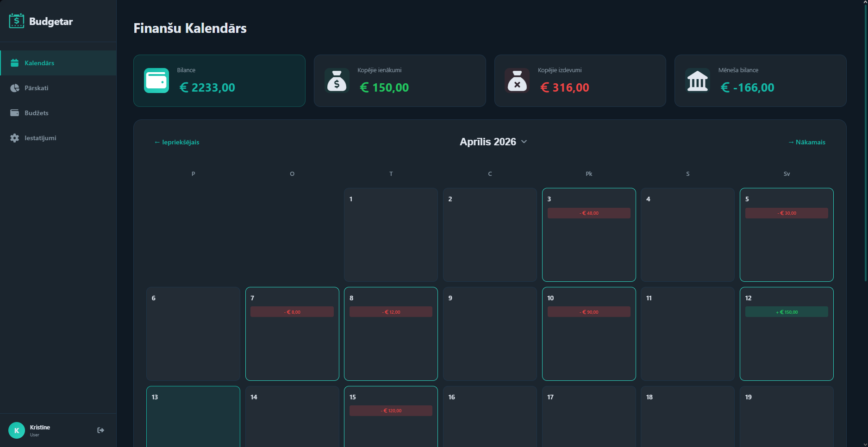
Task: Click the Iestatījumi gear icon
Action: [x=15, y=138]
